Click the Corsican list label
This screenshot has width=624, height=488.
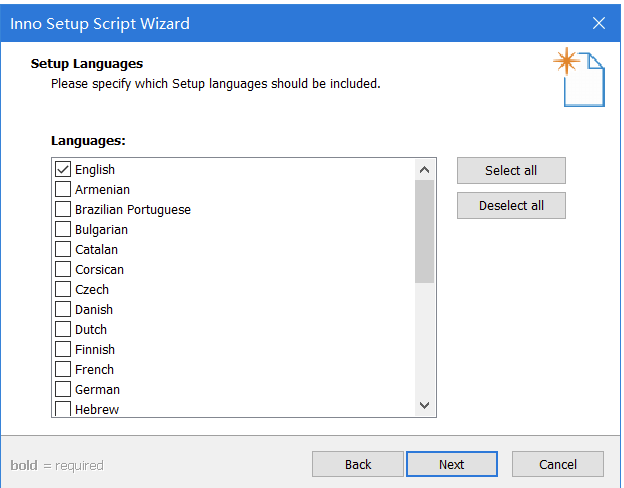[99, 269]
